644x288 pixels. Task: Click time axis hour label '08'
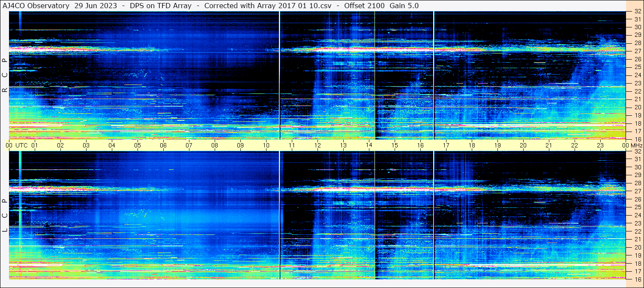click(x=215, y=145)
